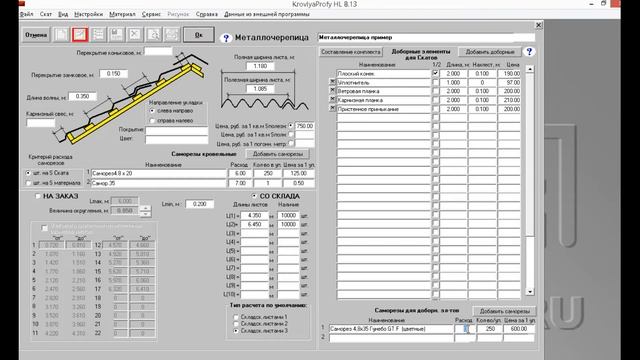The image size is (640, 360).
Task: Select laying direction справа налево
Action: [x=152, y=121]
